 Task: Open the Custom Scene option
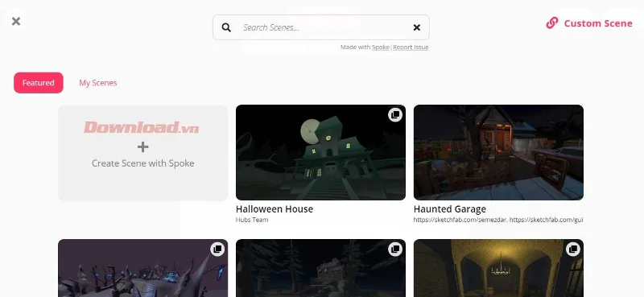(x=589, y=23)
